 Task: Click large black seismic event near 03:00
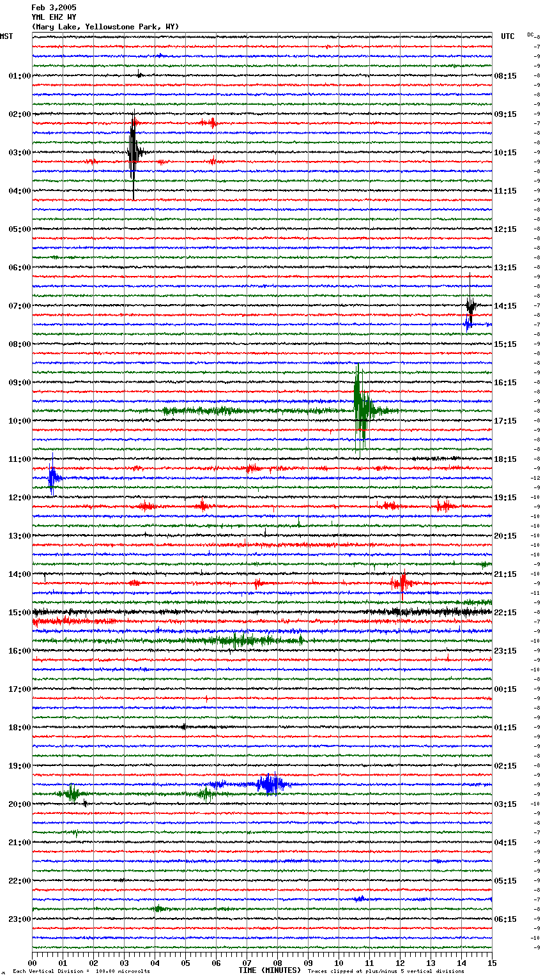tap(133, 153)
